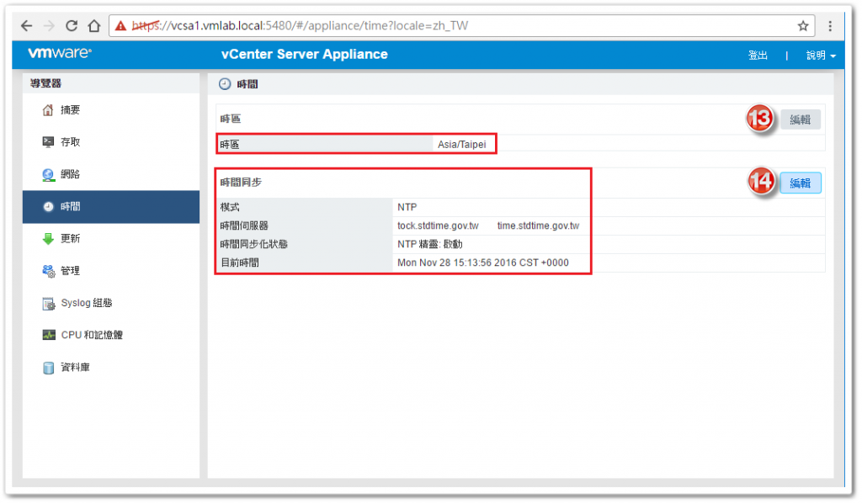Click the 模式 row label
Viewport: 862px width, 504px height.
230,207
